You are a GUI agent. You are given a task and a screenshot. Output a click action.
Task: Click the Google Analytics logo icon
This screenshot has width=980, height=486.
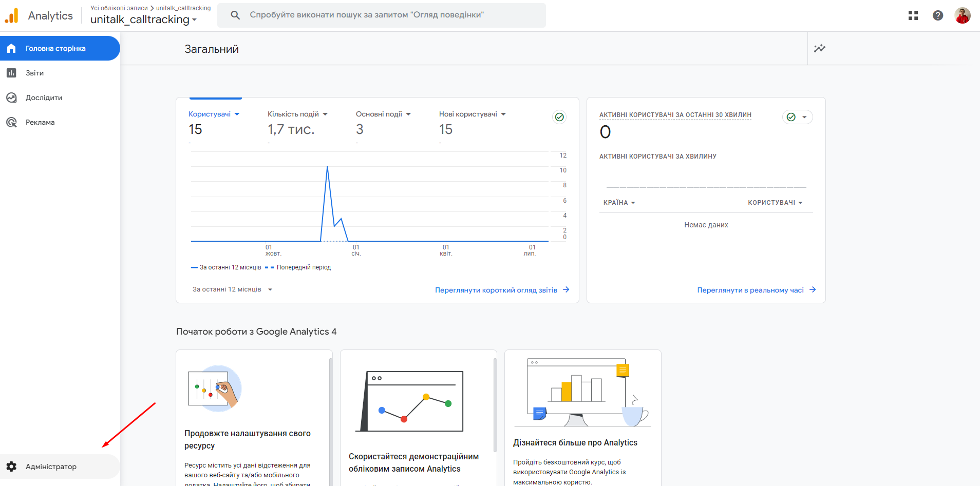point(11,16)
